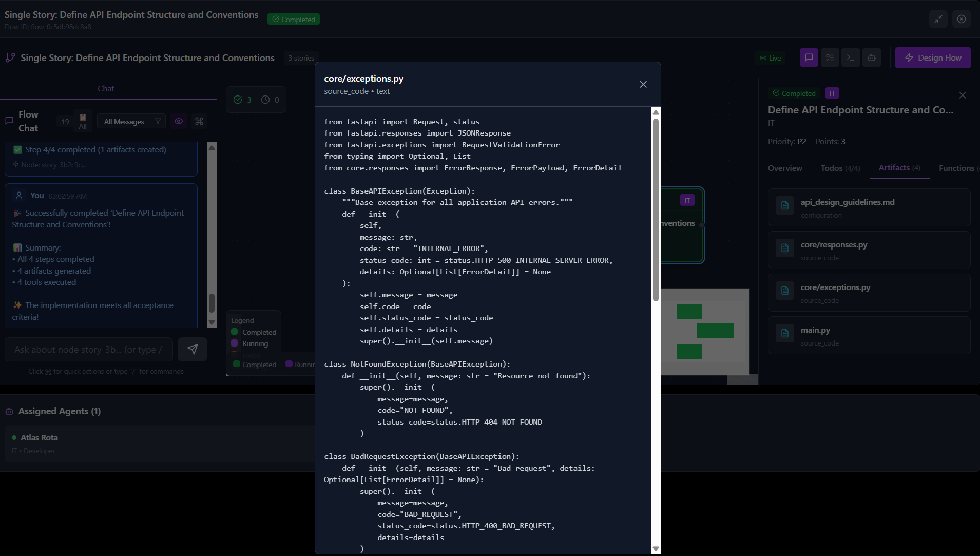Click chat scrollbar up arrow

(x=212, y=147)
